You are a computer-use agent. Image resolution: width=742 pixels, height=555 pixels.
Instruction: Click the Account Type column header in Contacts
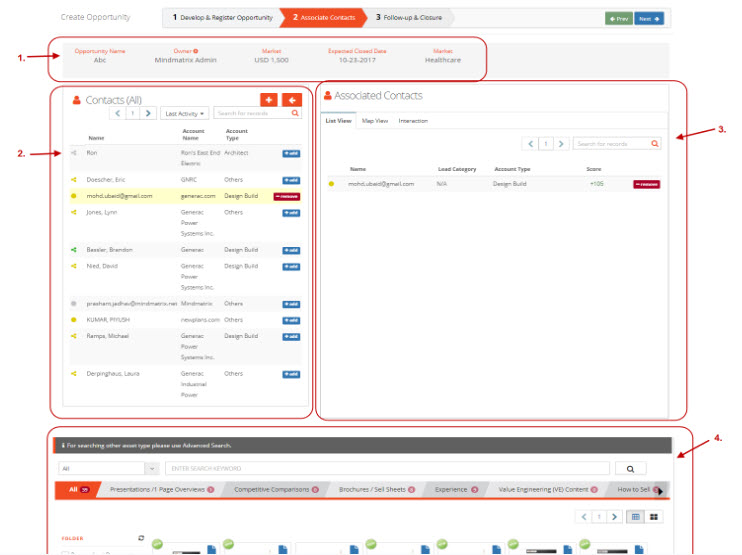click(x=236, y=134)
